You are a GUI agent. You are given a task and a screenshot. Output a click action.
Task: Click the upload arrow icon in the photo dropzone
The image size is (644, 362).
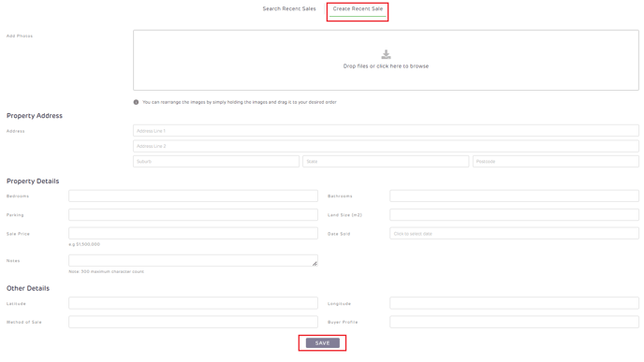pyautogui.click(x=386, y=54)
